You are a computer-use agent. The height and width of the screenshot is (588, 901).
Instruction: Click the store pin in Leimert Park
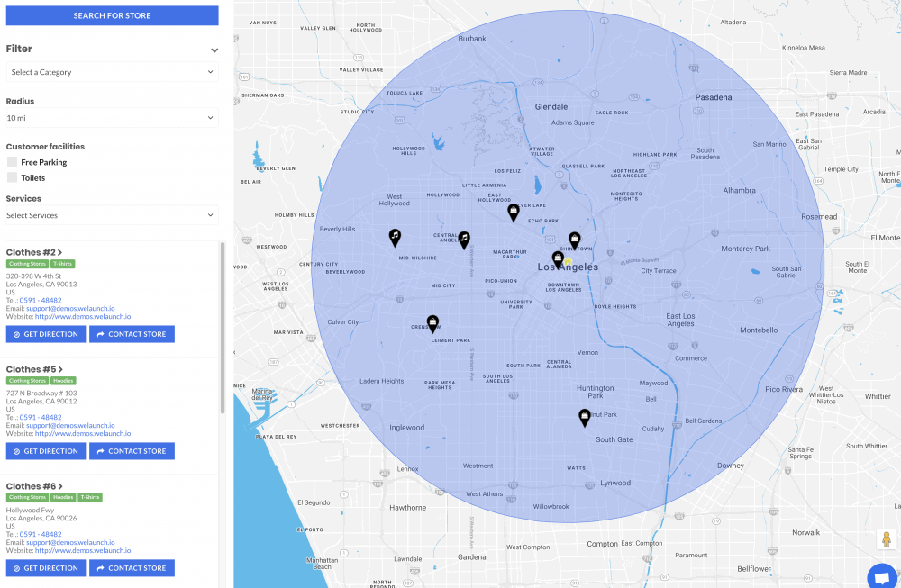pos(432,322)
